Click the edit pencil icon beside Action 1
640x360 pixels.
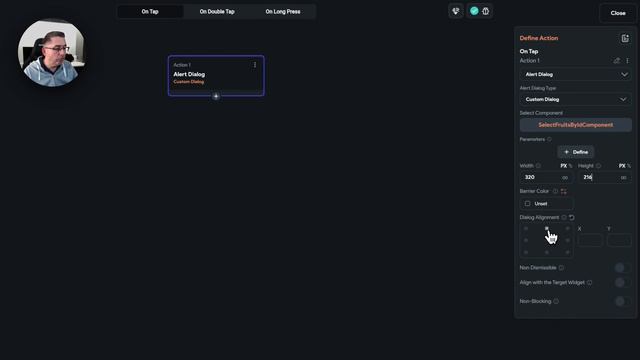click(617, 60)
